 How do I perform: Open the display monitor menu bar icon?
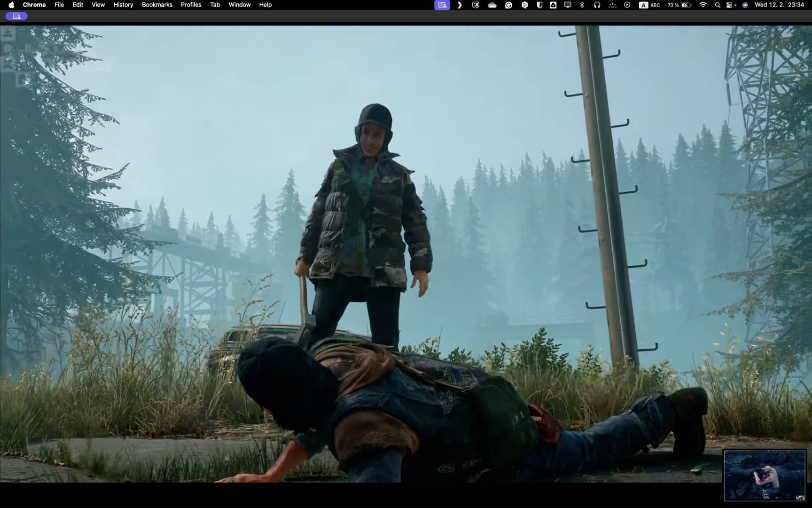[568, 5]
